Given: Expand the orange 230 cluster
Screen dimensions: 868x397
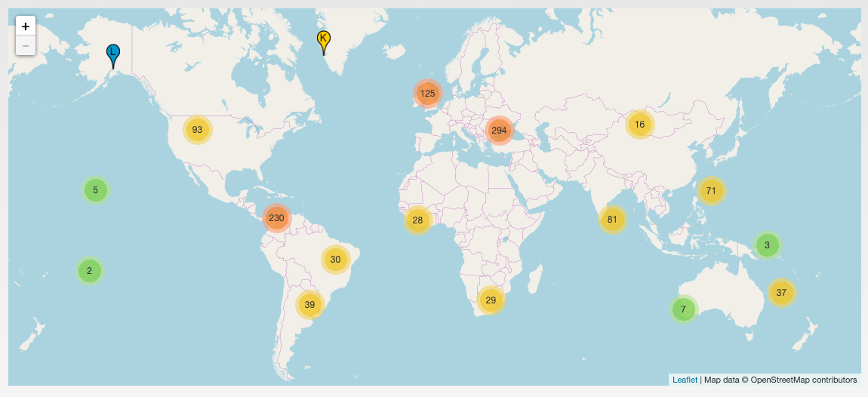Looking at the screenshot, I should coord(276,217).
